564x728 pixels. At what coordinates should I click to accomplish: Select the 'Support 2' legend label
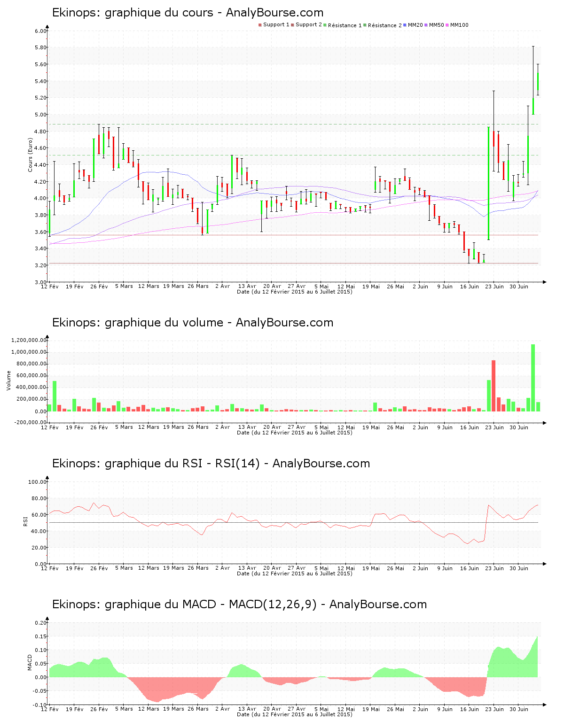pos(309,25)
